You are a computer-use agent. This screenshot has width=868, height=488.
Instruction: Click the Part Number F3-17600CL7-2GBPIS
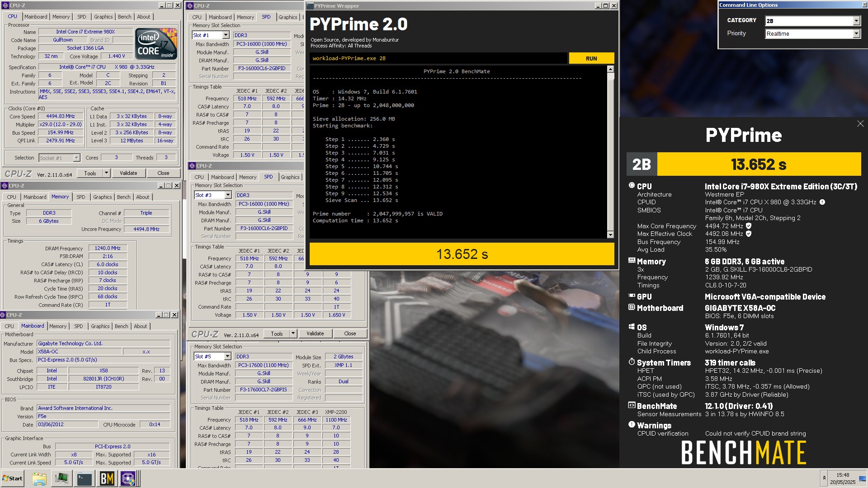263,389
